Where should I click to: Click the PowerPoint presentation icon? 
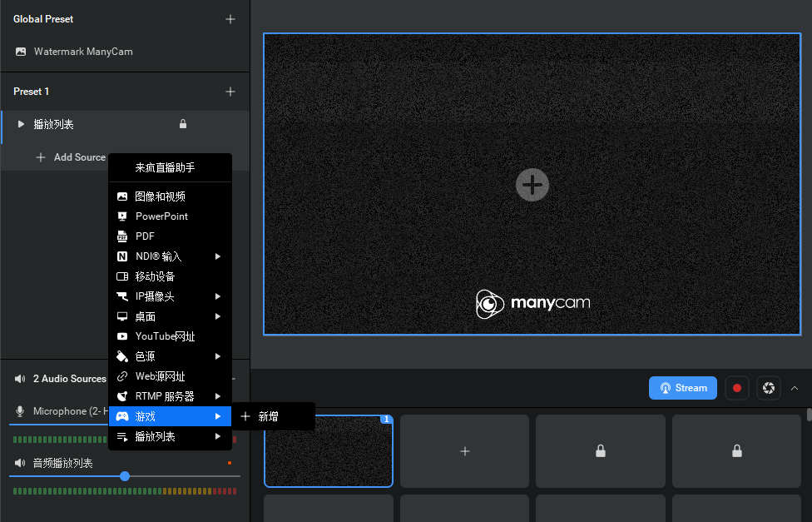point(122,216)
